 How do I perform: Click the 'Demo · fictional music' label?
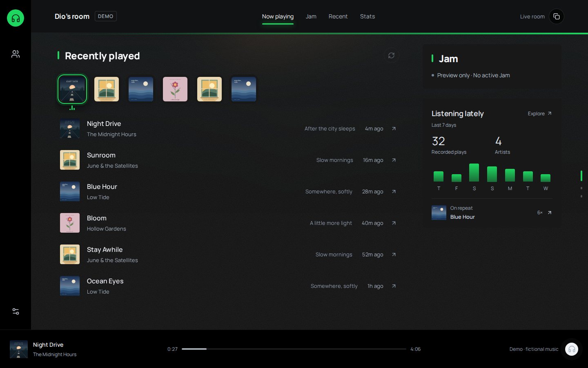534,349
